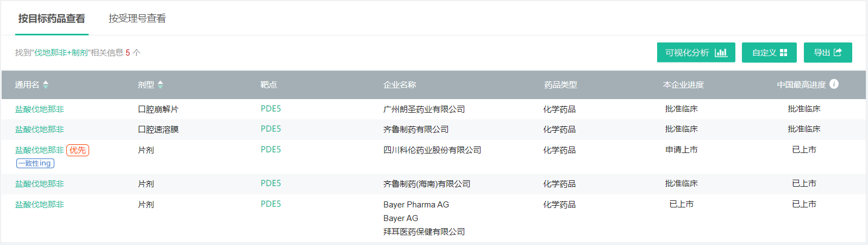Click the 药品类型 column header

click(x=560, y=84)
